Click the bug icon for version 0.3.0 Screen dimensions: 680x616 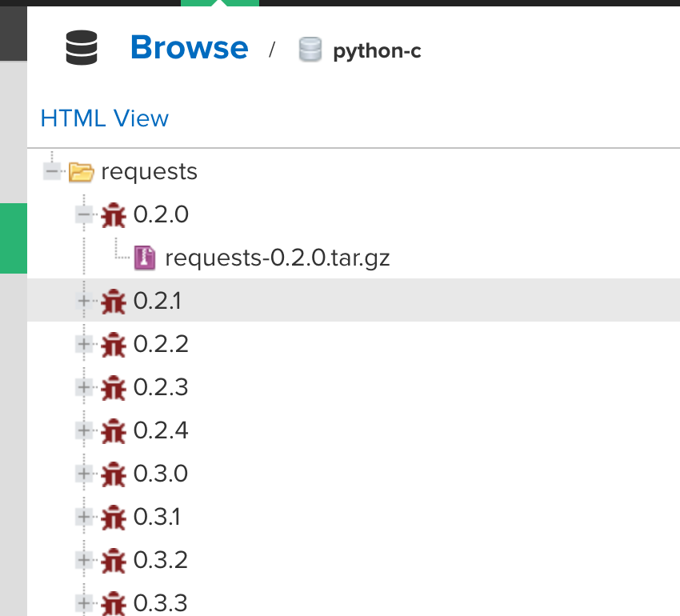(114, 474)
